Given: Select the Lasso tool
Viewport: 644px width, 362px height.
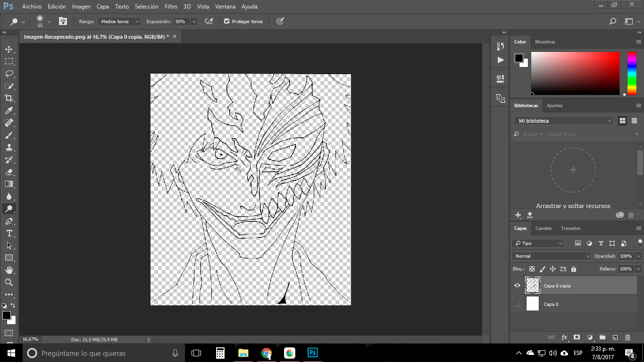Looking at the screenshot, I should tap(9, 74).
